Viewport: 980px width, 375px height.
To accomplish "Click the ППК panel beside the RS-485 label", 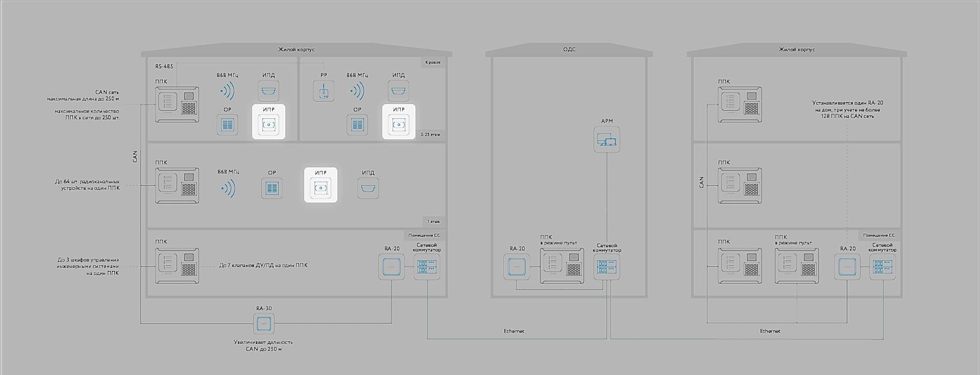I will pyautogui.click(x=177, y=105).
